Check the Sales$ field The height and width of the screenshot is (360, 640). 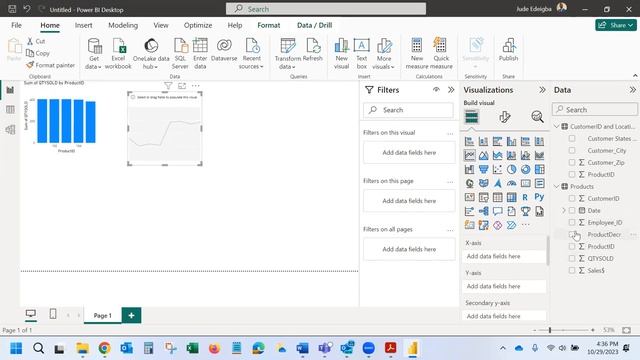(x=572, y=270)
